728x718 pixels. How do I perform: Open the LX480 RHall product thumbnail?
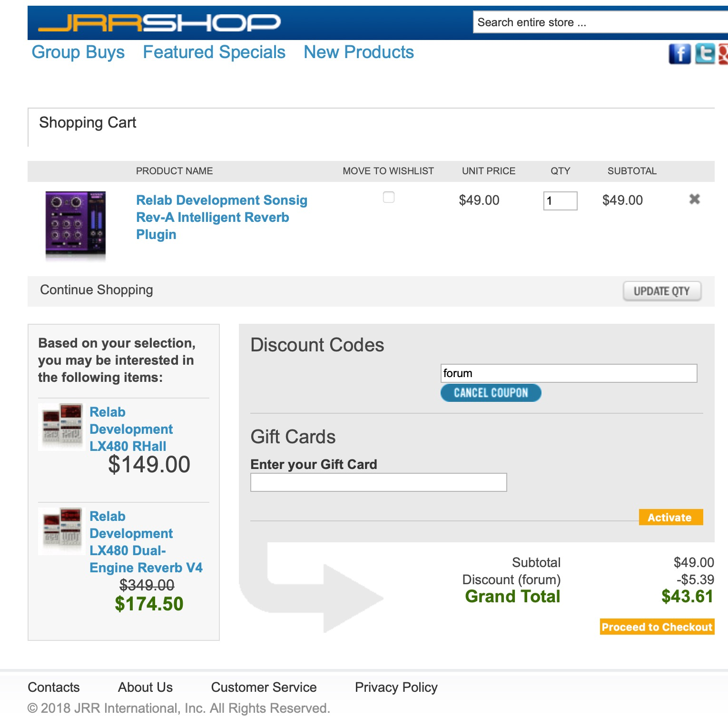point(62,427)
